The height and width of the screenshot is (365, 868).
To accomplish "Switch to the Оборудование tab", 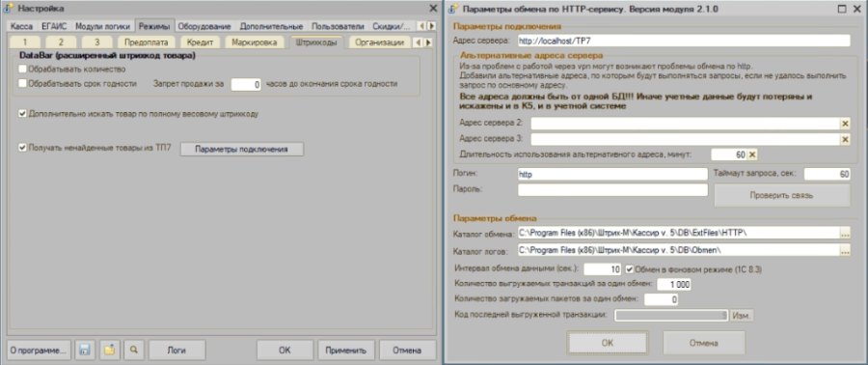I will (x=204, y=26).
